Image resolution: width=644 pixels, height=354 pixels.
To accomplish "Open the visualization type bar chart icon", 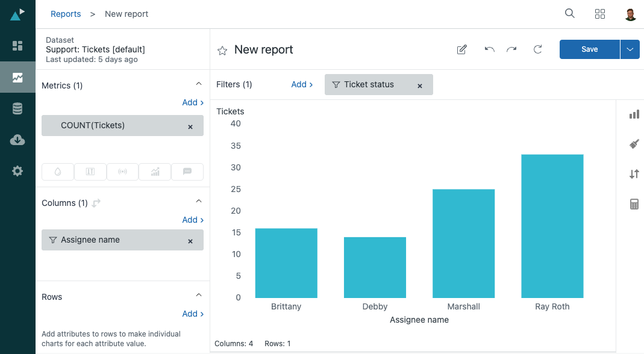I will [x=634, y=114].
